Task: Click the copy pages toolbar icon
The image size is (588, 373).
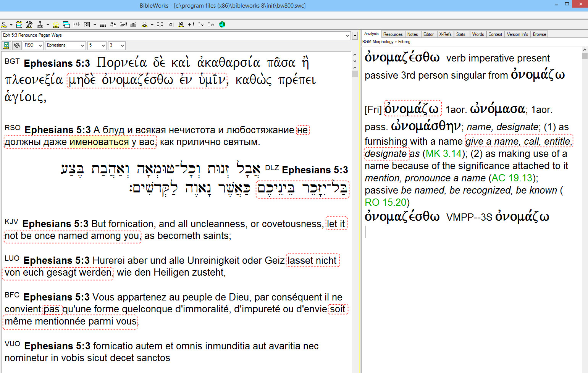Action: tap(113, 24)
